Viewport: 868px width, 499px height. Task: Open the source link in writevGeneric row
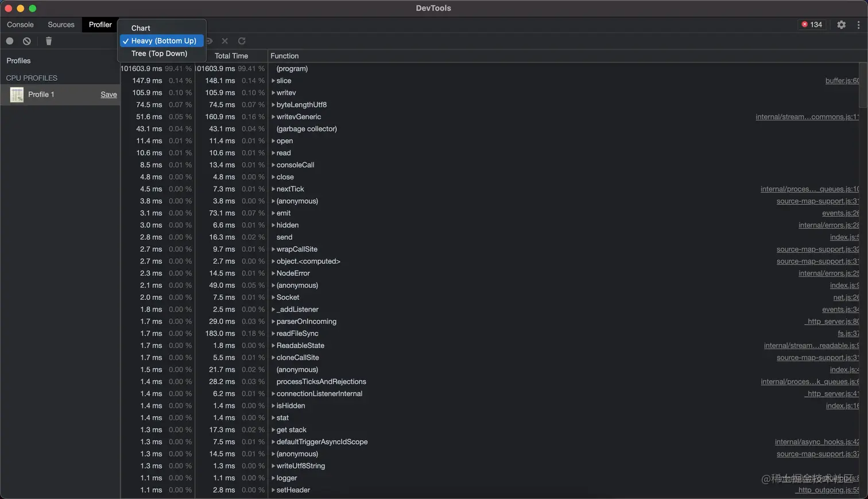tap(807, 117)
